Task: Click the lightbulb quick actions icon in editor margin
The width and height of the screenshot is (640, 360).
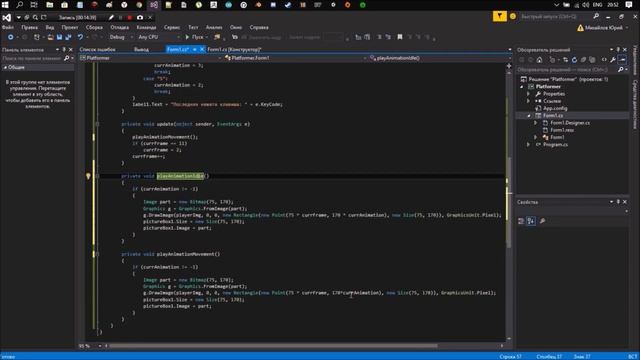Action: point(88,176)
